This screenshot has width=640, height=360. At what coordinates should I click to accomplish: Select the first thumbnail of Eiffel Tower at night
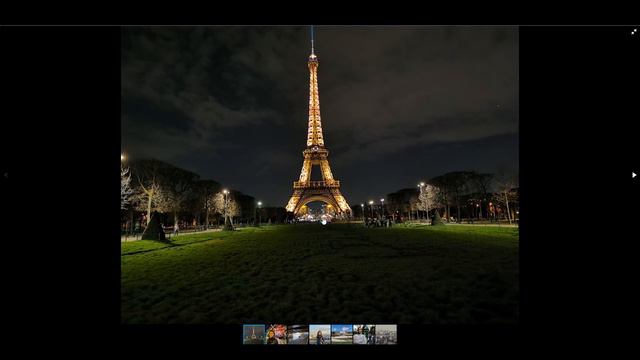tap(254, 334)
